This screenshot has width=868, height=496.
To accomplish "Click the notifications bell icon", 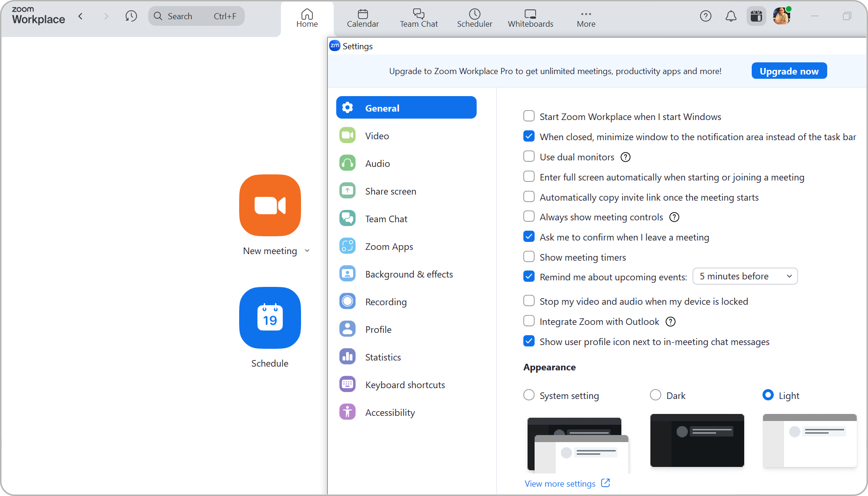I will click(x=730, y=15).
